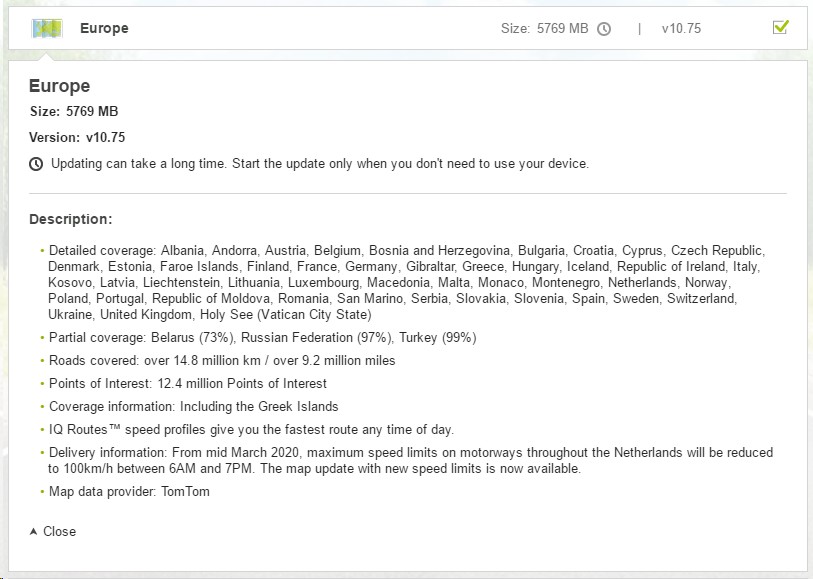
Task: Click the clock icon before the updating notice
Action: pos(36,164)
